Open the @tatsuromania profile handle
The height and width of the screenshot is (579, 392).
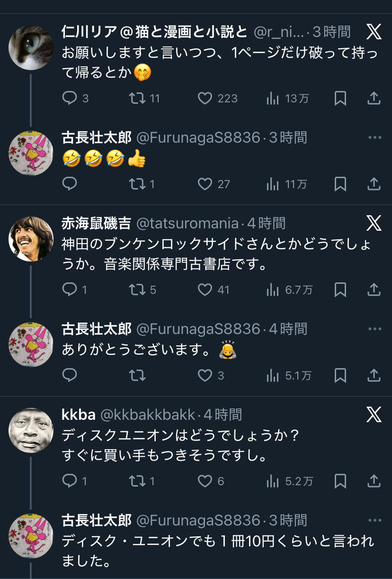pos(187,223)
